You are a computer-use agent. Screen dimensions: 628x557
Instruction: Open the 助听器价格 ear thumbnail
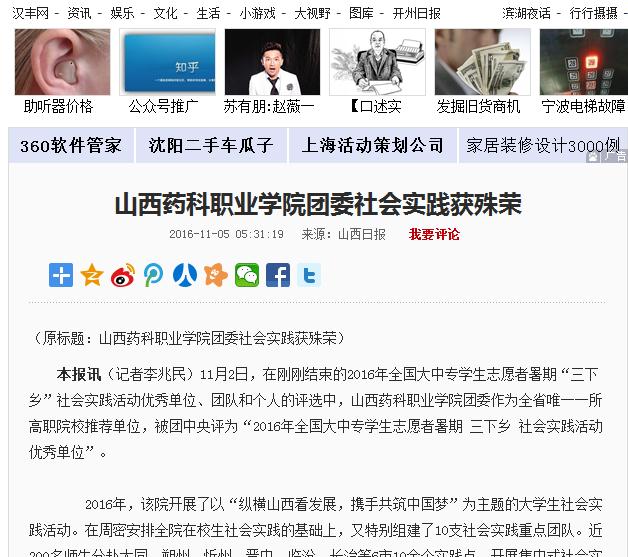pyautogui.click(x=62, y=62)
